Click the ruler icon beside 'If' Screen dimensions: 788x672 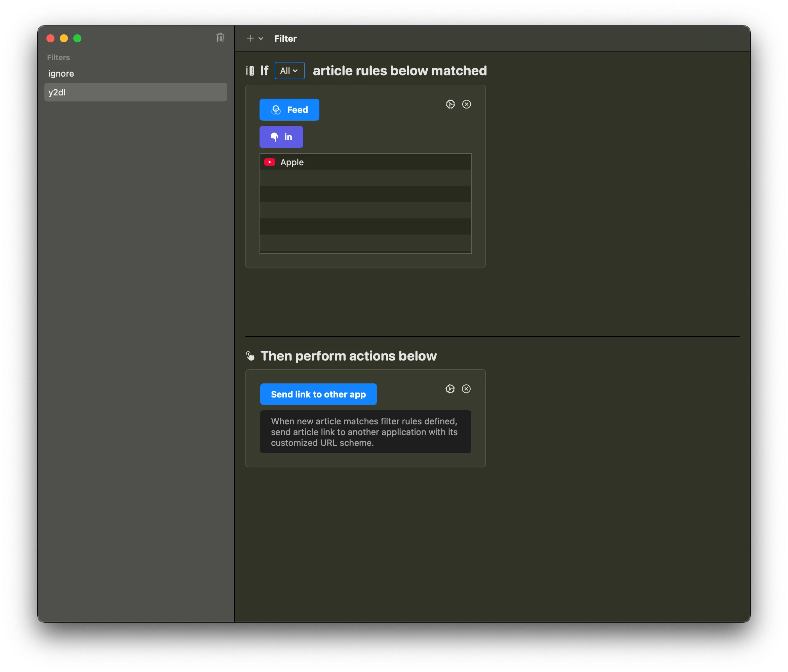pos(250,70)
